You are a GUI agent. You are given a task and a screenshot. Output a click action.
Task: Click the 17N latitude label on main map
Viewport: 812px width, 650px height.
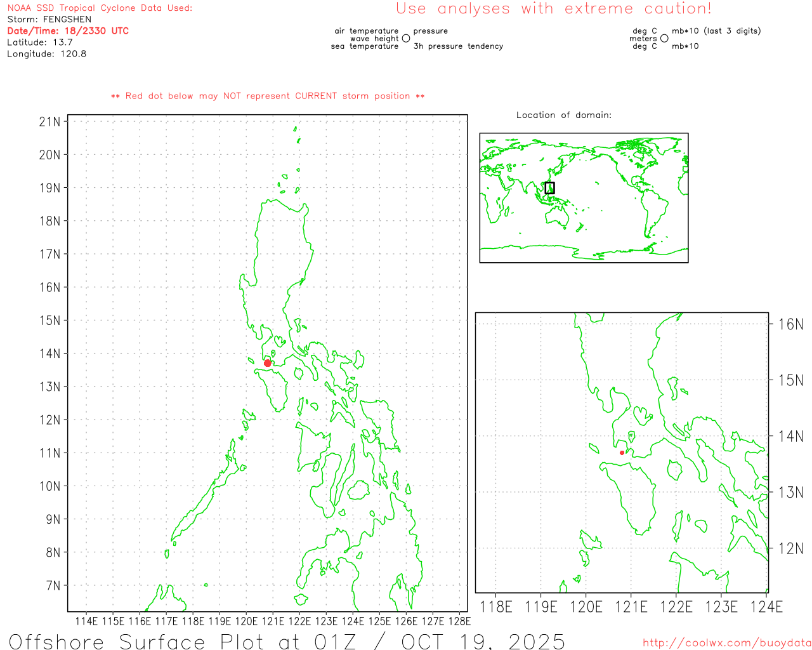50,254
